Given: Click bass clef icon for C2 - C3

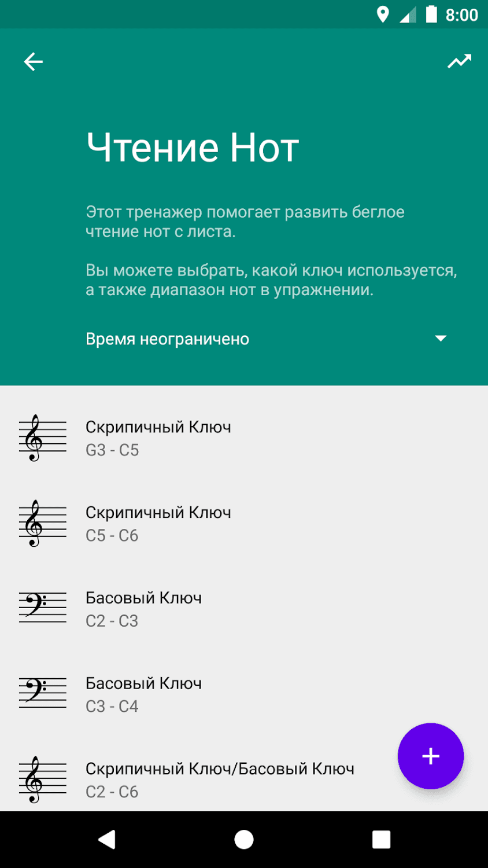Looking at the screenshot, I should [x=42, y=608].
